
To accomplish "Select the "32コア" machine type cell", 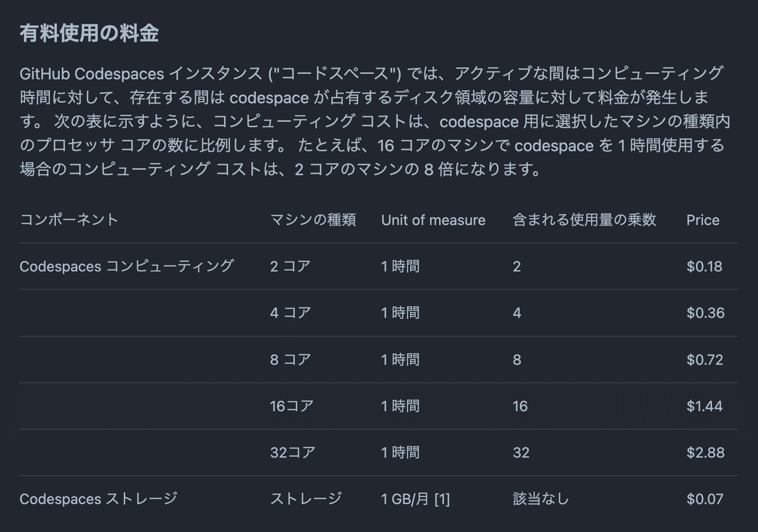I will (292, 452).
